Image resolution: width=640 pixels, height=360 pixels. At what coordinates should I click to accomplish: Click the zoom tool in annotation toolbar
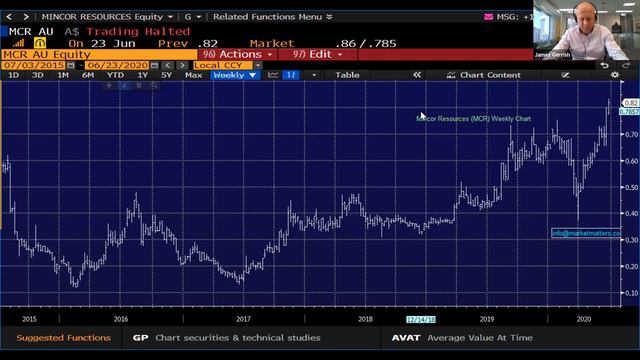154,85
